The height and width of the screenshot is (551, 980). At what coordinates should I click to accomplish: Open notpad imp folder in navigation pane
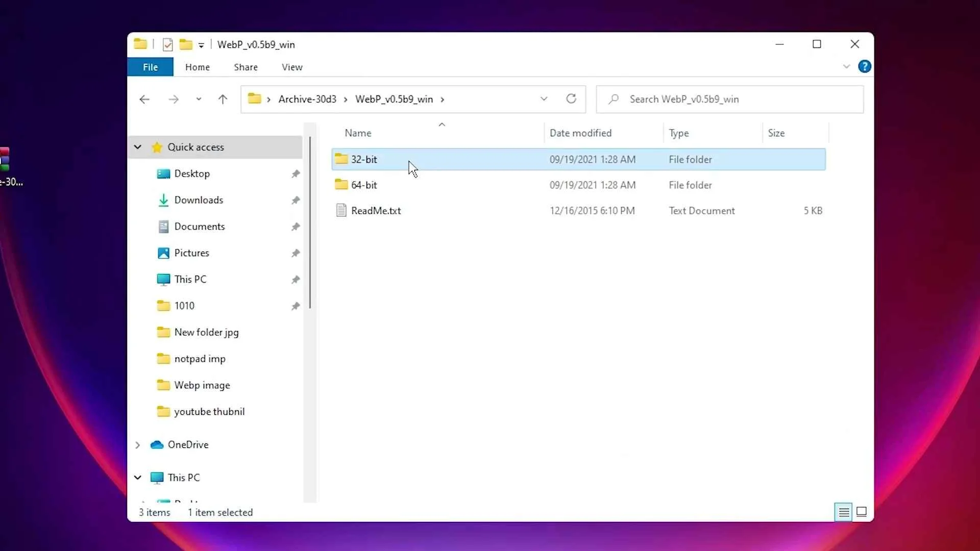[x=200, y=359]
